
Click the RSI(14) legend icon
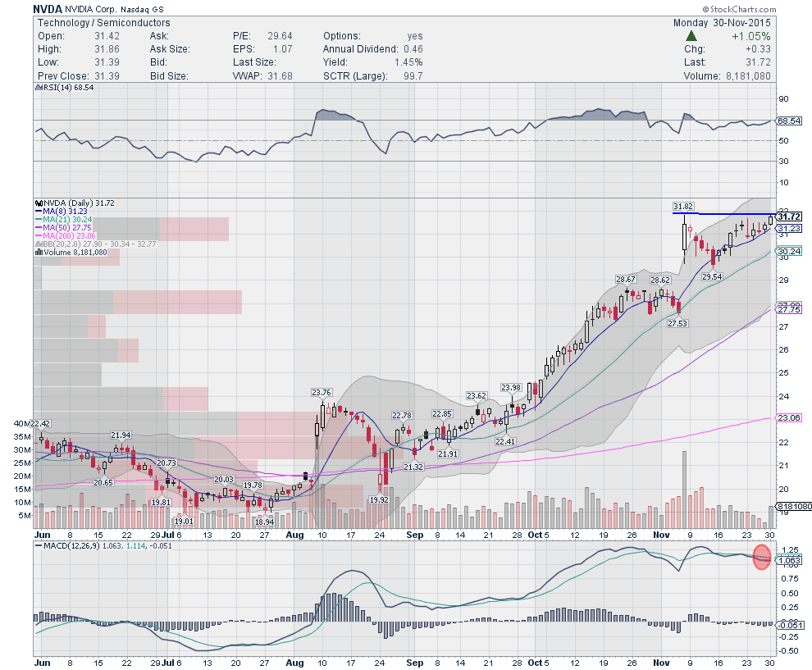tap(39, 88)
